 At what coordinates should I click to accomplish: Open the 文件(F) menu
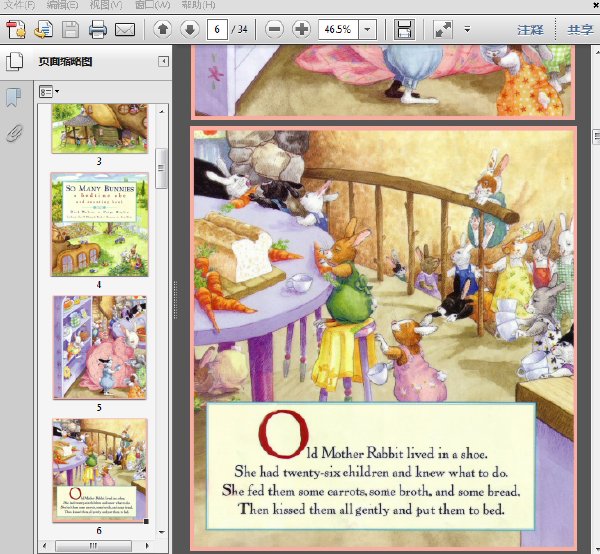click(x=19, y=5)
